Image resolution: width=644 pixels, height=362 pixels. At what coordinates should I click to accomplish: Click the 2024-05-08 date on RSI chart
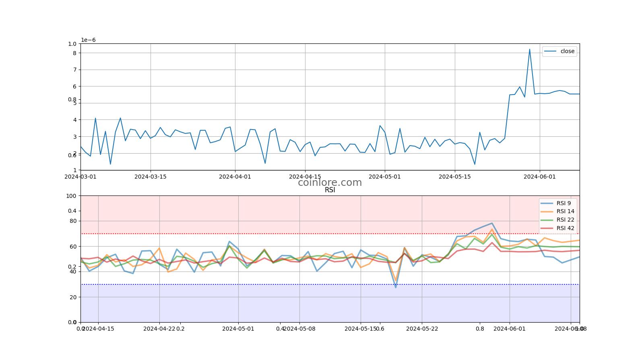point(299,329)
